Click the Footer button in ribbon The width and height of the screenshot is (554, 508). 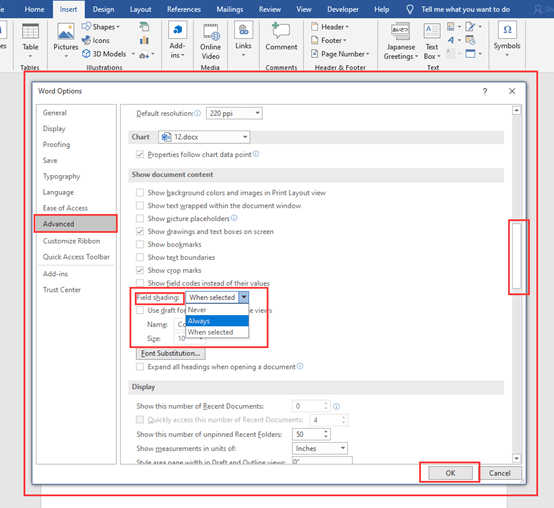pos(329,40)
